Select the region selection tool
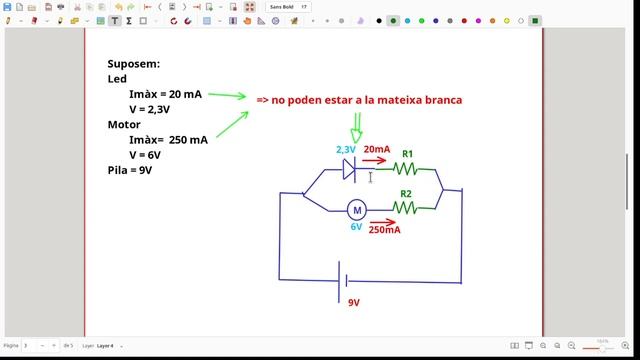The width and height of the screenshot is (640, 360). (207, 21)
